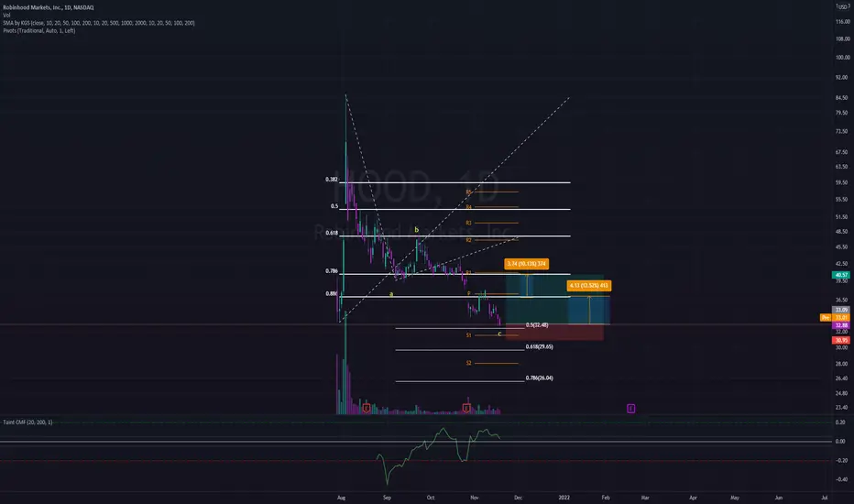Click the S2 pivot label
Screen dimensions: 854x504
(x=468, y=364)
